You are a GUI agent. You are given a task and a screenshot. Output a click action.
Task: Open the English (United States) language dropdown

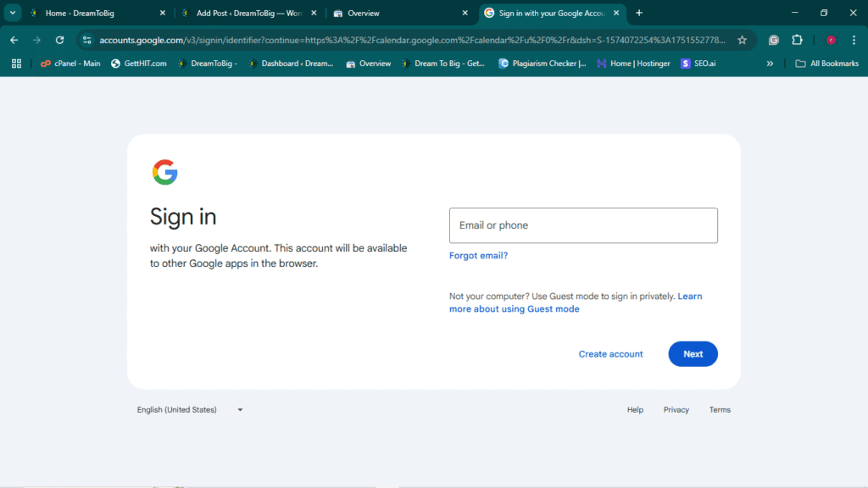click(190, 410)
